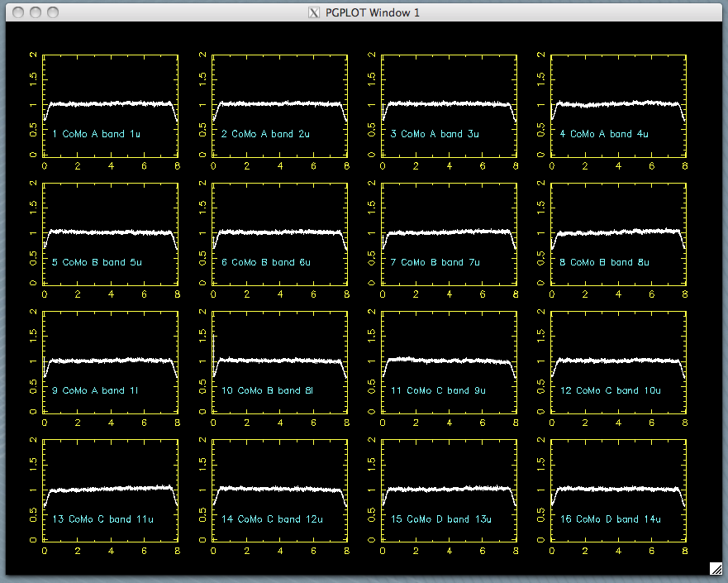Click the X11 icon in title bar

pos(313,12)
